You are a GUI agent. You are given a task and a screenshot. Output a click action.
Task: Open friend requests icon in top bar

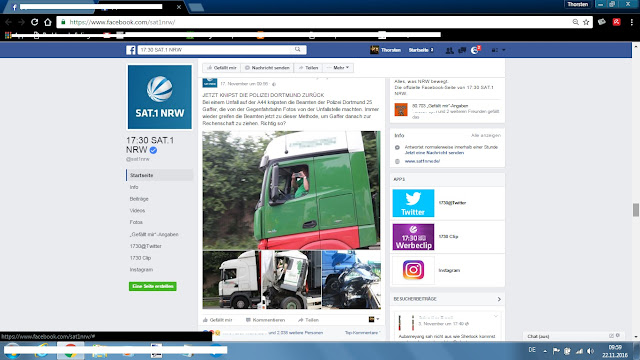pos(449,50)
